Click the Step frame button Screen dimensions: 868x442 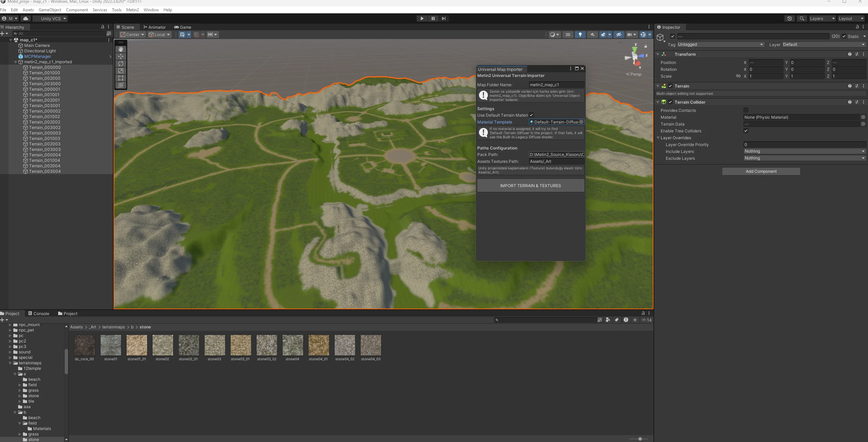click(x=444, y=18)
